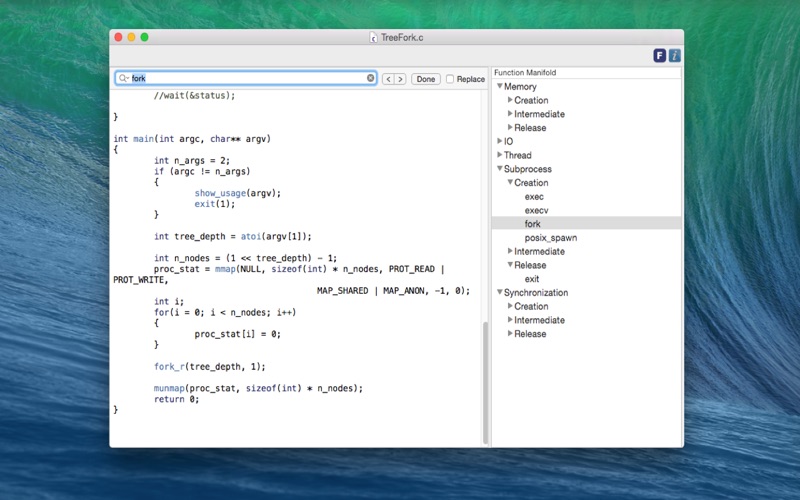The width and height of the screenshot is (800, 500).
Task: Click the main function name in code
Action: (143, 139)
